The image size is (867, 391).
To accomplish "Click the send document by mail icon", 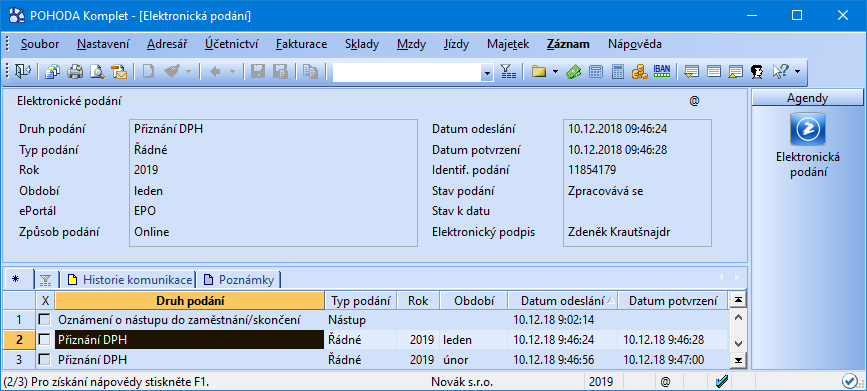I will (119, 71).
